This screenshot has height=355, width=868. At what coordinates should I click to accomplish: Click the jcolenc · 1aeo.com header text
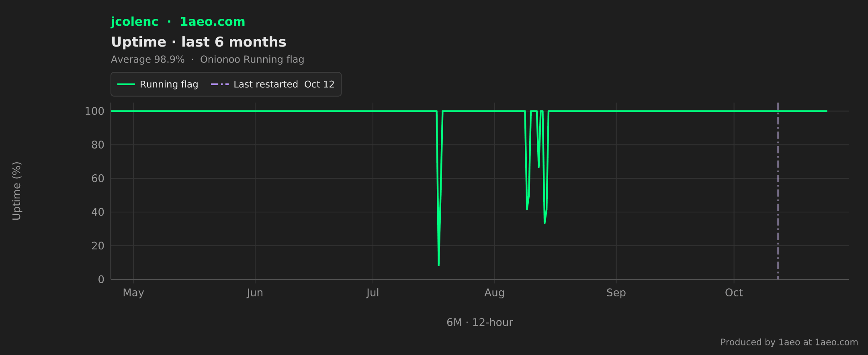(178, 22)
